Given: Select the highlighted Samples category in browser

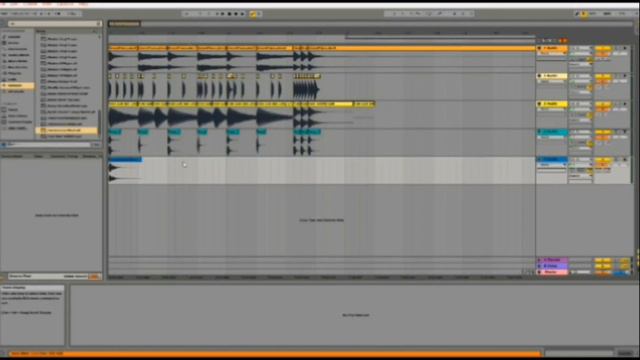Looking at the screenshot, I should pyautogui.click(x=17, y=86).
